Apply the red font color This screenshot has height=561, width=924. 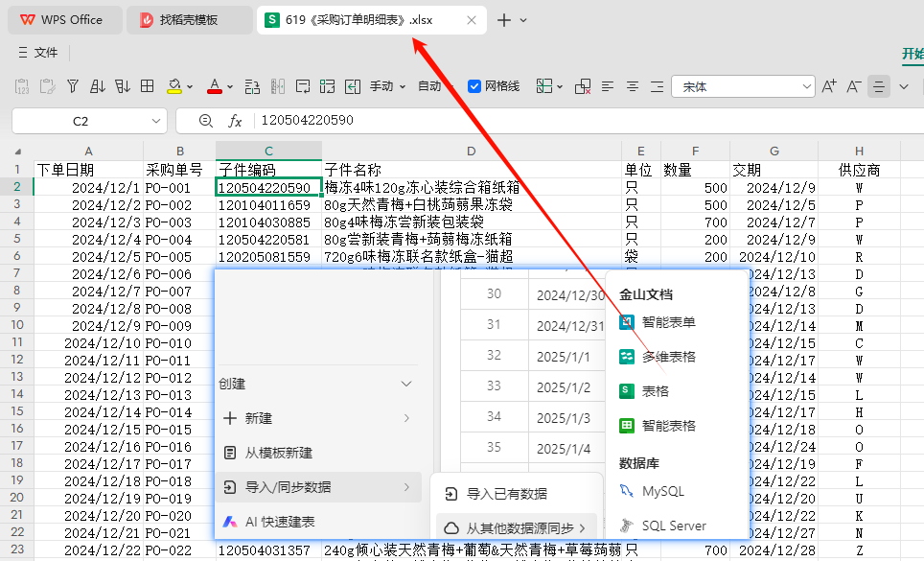(x=215, y=86)
